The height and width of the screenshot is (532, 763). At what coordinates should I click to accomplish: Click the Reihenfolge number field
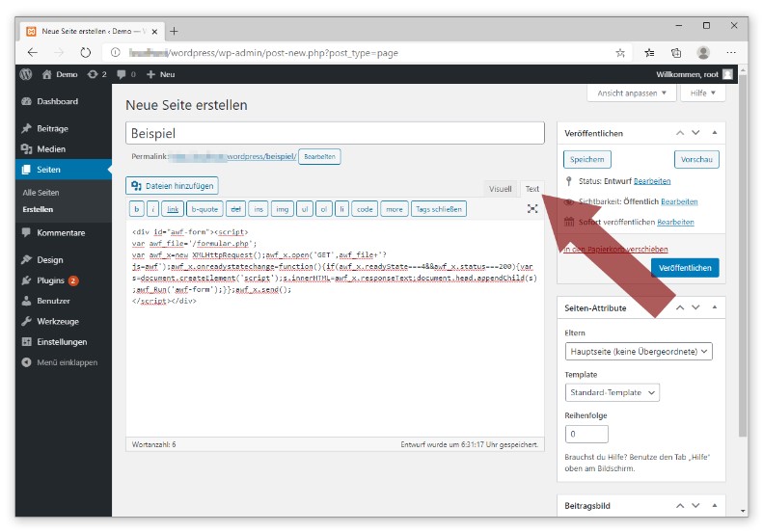[x=586, y=434]
